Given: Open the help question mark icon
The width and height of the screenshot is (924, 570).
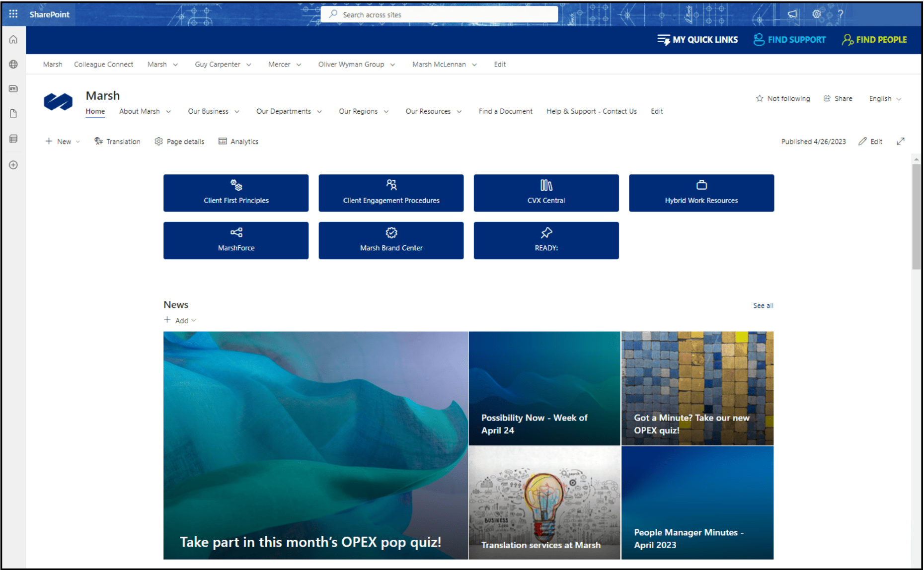Looking at the screenshot, I should (x=840, y=14).
